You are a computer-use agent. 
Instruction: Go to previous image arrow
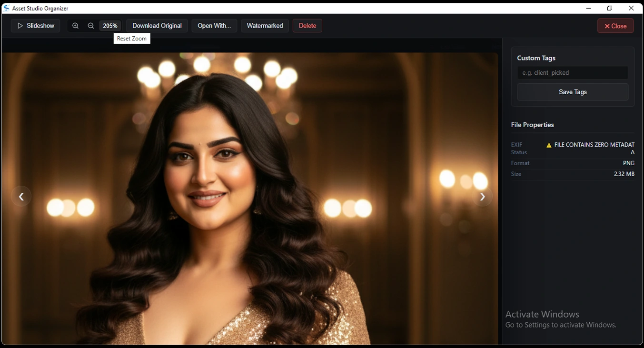pos(21,196)
